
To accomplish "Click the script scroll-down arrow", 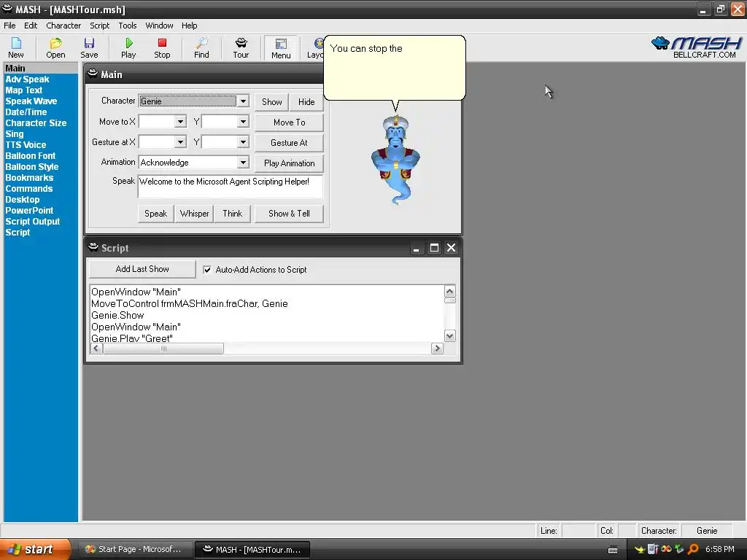I will pyautogui.click(x=449, y=335).
